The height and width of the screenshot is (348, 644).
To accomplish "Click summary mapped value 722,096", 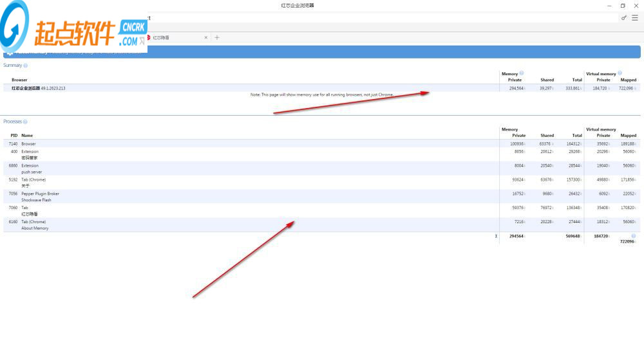I will coord(626,88).
